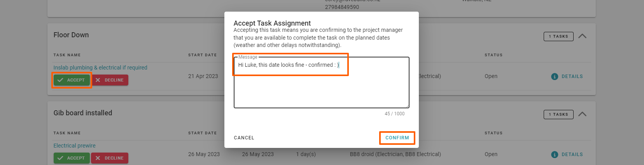644x165 pixels.
Task: Accept the Electrical prewire task
Action: [72, 158]
